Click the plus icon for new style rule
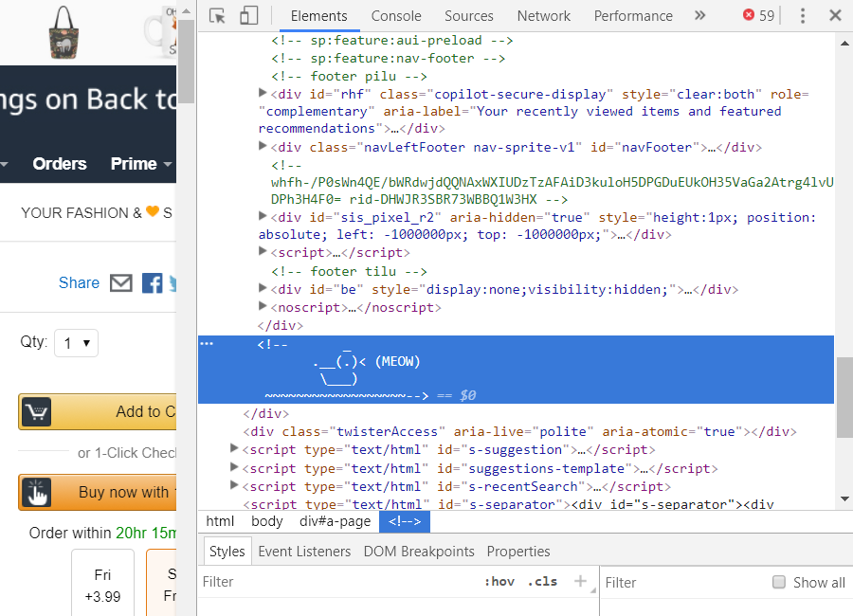Image resolution: width=853 pixels, height=616 pixels. coord(580,581)
